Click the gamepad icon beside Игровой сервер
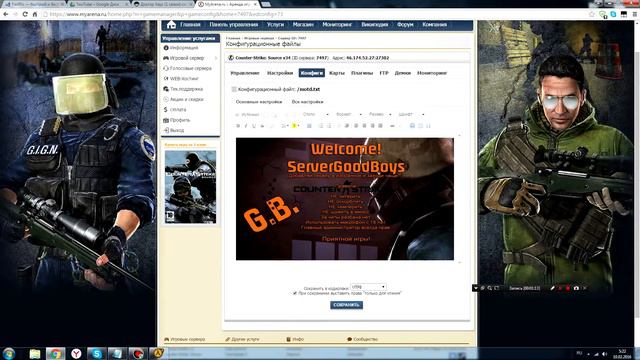640x360 pixels. pos(166,58)
